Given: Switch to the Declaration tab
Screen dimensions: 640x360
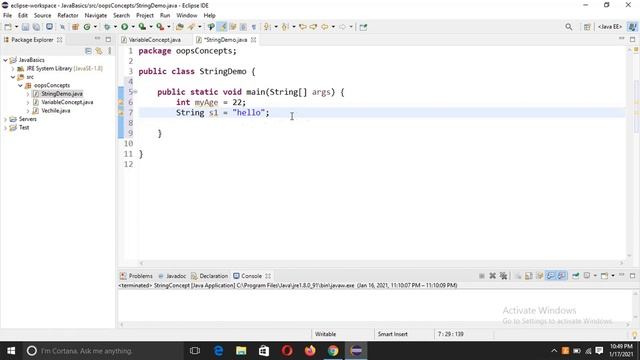Looking at the screenshot, I should (209, 276).
